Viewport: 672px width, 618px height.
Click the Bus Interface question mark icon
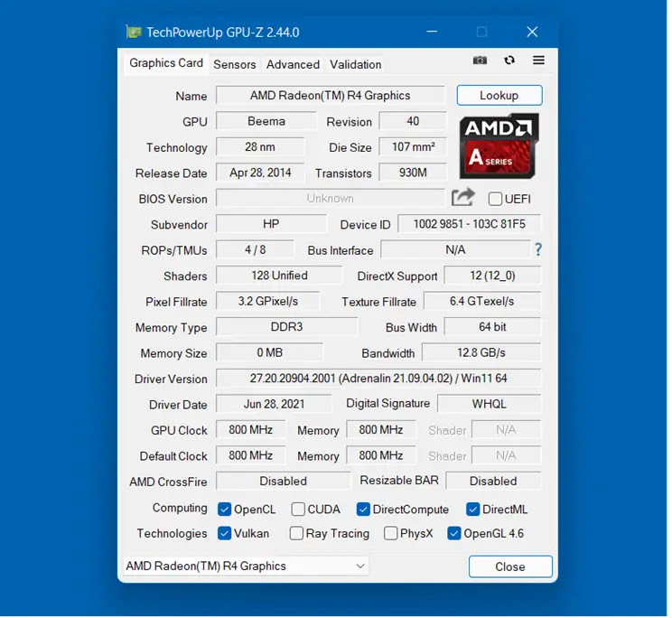pos(538,249)
